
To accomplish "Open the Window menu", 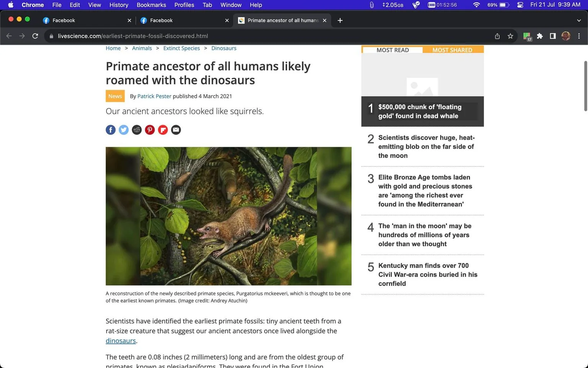I will [x=231, y=5].
